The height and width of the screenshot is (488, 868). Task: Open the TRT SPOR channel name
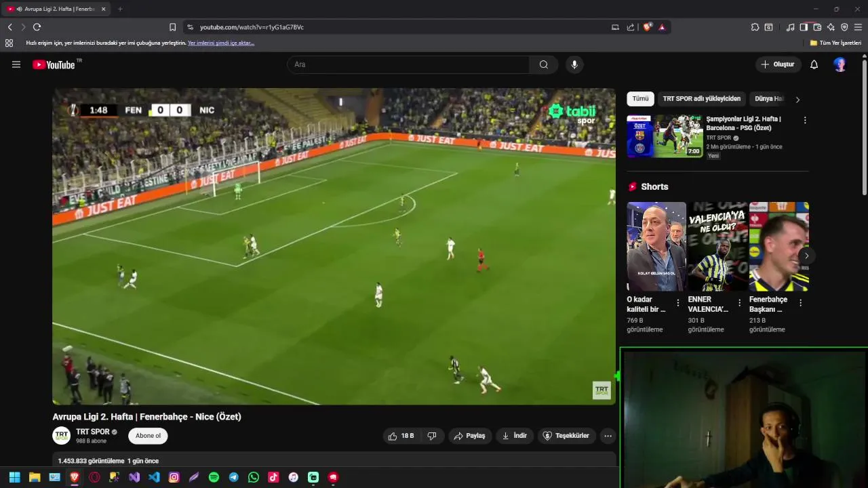(93, 432)
